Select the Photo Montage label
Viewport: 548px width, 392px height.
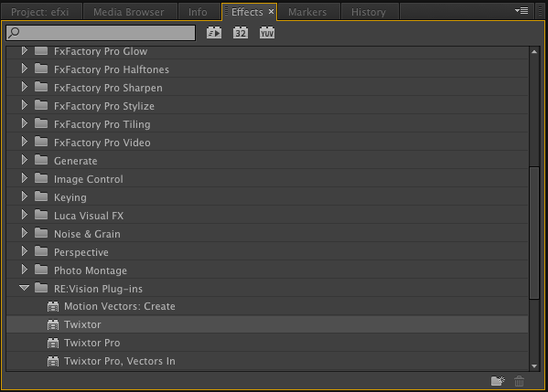tap(91, 270)
